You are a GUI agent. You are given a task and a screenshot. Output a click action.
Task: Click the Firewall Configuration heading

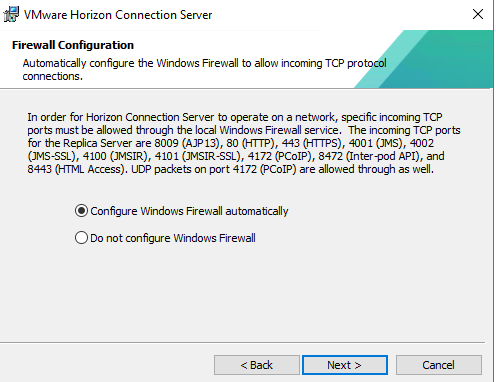[73, 45]
